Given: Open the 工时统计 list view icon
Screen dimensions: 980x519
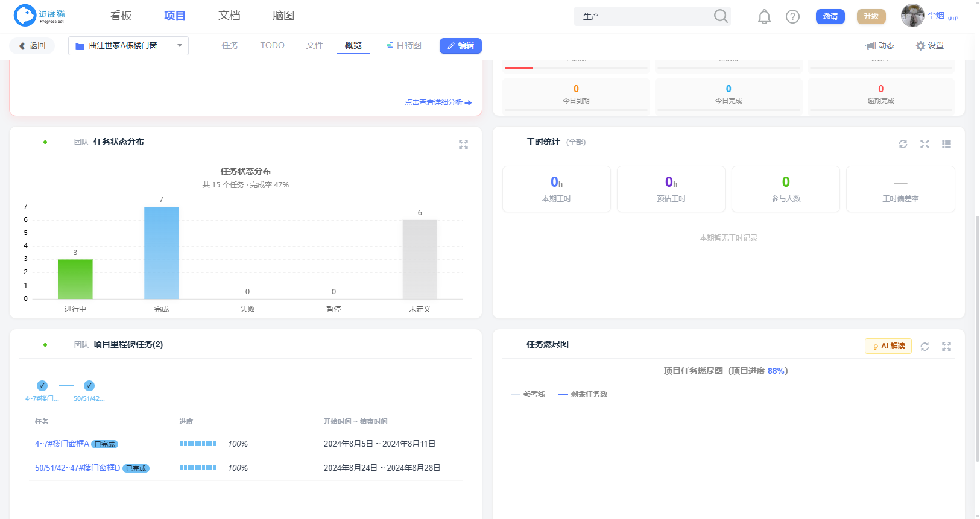Looking at the screenshot, I should pos(946,144).
